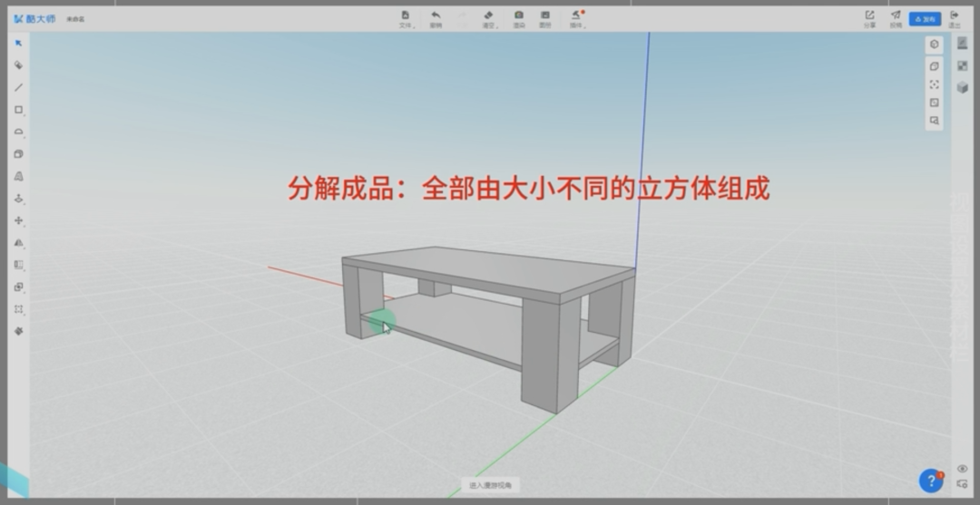Select the line drawing tool
This screenshot has height=505, width=980.
(19, 87)
